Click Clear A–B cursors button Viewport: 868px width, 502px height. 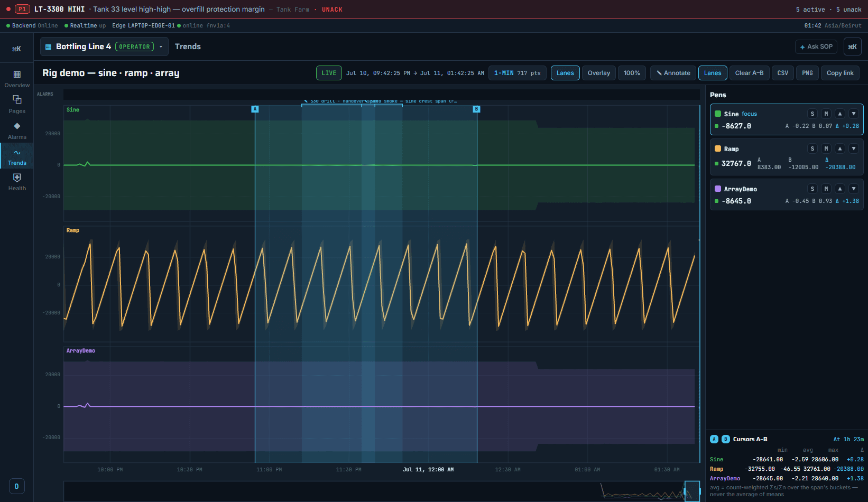(749, 73)
